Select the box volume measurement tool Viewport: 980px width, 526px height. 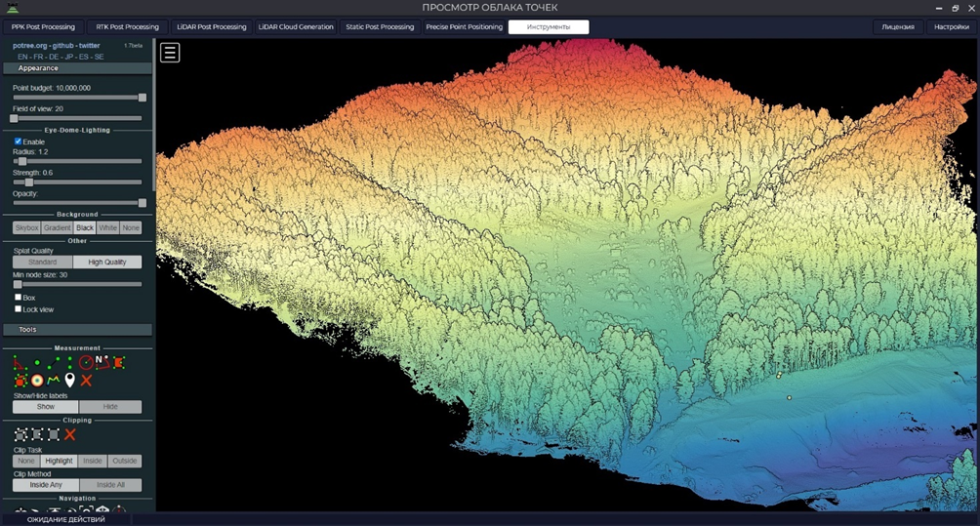[20, 380]
